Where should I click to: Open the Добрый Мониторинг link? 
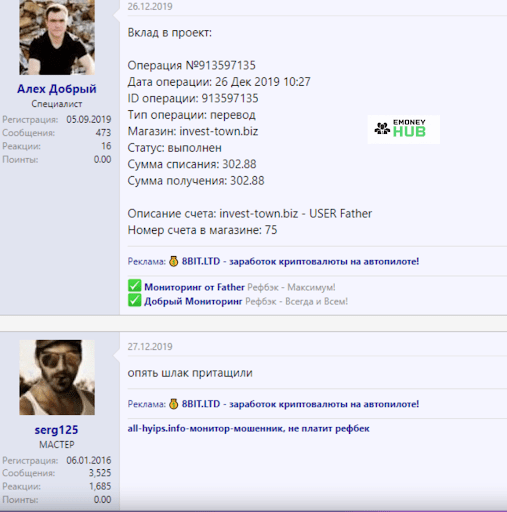click(x=193, y=301)
